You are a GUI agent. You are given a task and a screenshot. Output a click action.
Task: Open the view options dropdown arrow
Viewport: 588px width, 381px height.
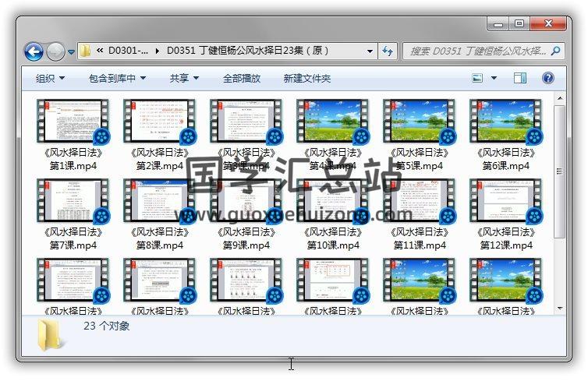pyautogui.click(x=494, y=78)
